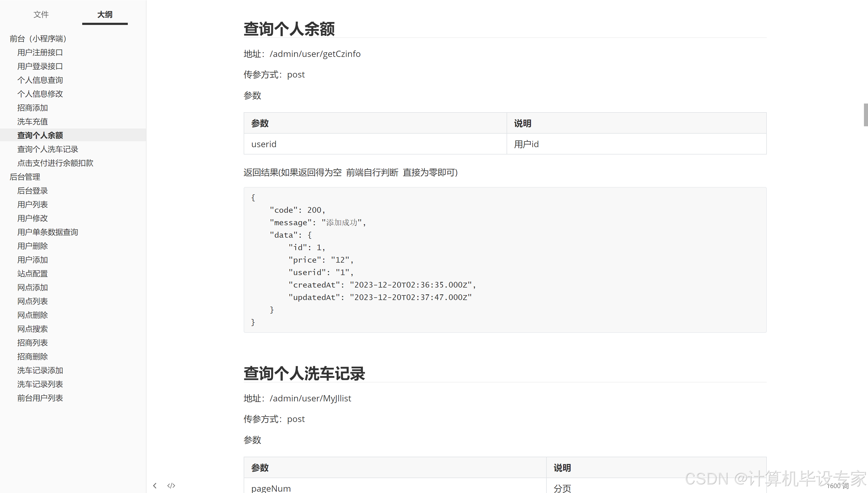Switch to the 文件 tab

point(41,15)
